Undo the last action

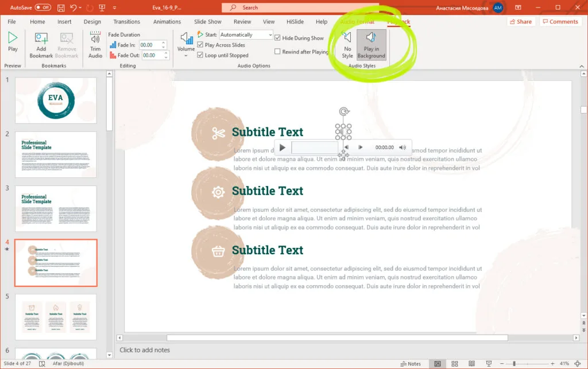coord(73,7)
